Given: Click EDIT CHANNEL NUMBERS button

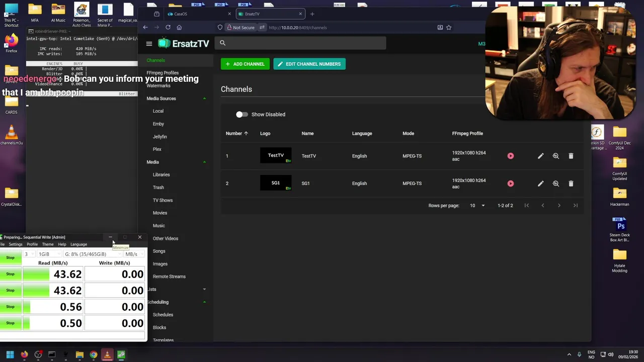Looking at the screenshot, I should 309,64.
